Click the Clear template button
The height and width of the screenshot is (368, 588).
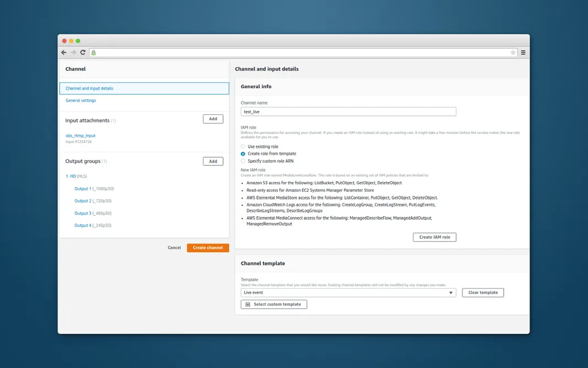[x=483, y=292]
